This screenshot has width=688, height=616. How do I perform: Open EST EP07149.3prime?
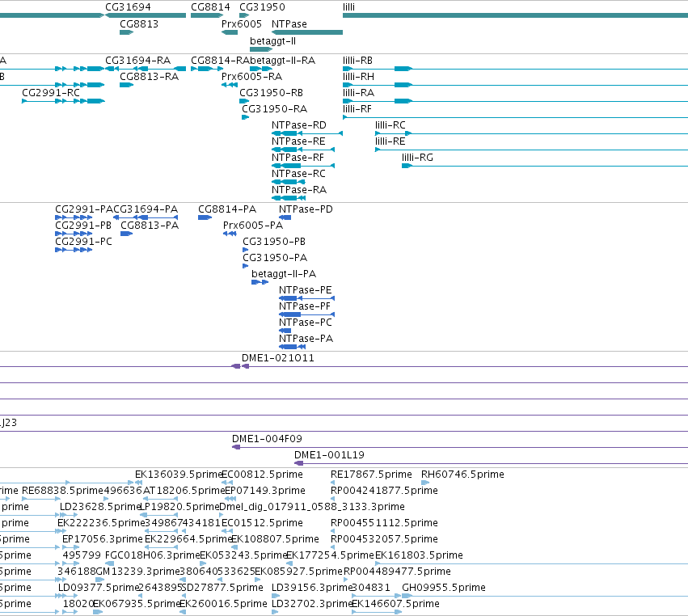click(265, 491)
